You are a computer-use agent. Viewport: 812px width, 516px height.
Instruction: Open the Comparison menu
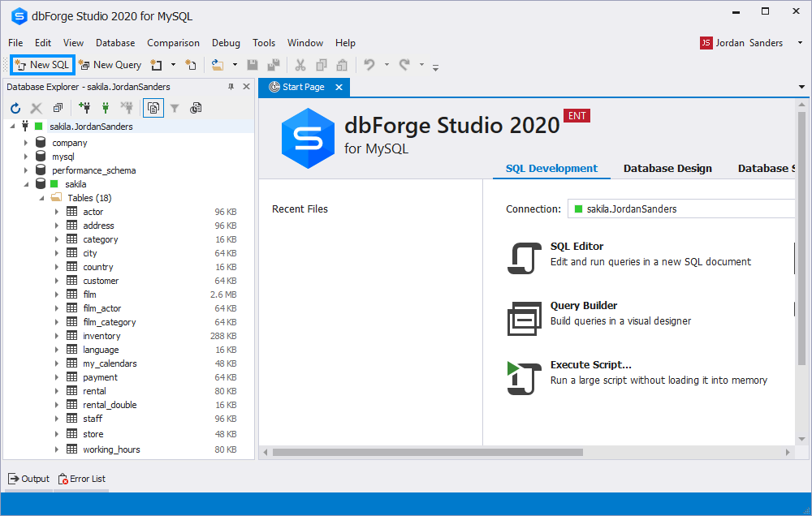tap(173, 43)
